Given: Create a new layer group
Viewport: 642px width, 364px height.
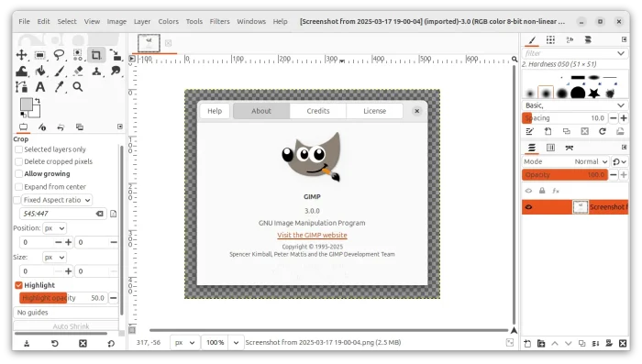Looking at the screenshot, I should [541, 344].
